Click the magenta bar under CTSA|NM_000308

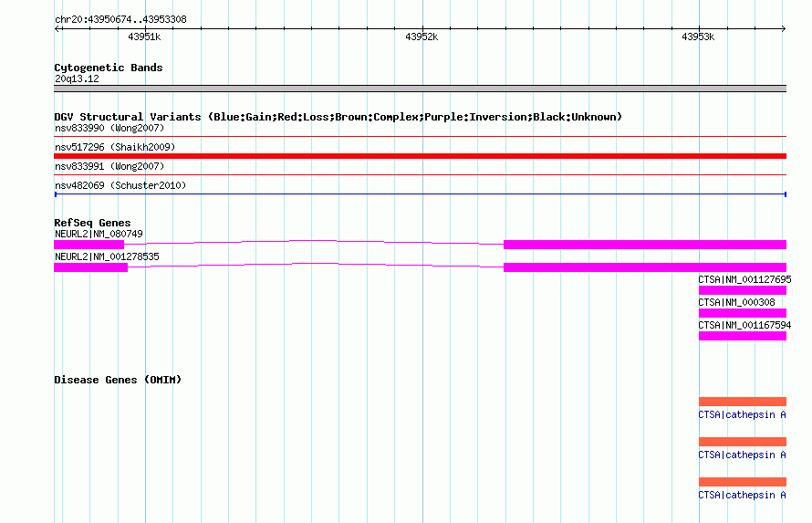(x=743, y=313)
